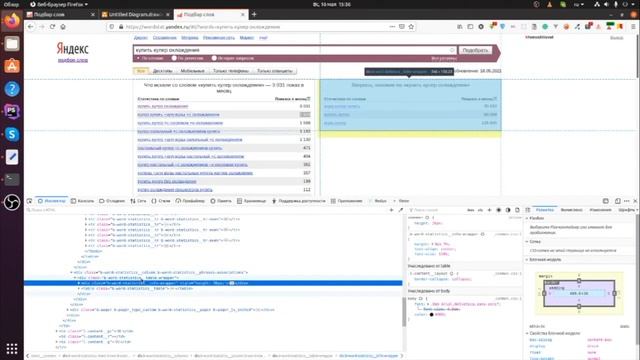Select the 'По регионам' radio option
640x360 pixels.
[x=174, y=58]
